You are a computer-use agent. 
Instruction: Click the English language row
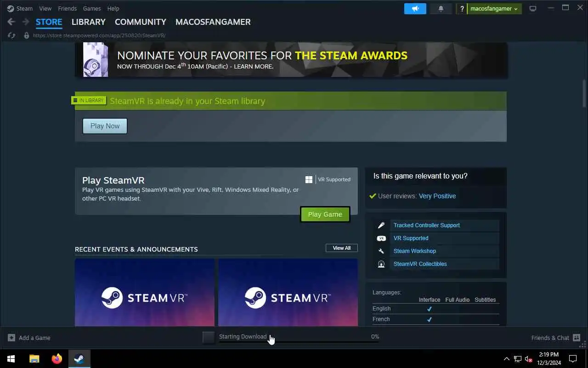(435, 309)
